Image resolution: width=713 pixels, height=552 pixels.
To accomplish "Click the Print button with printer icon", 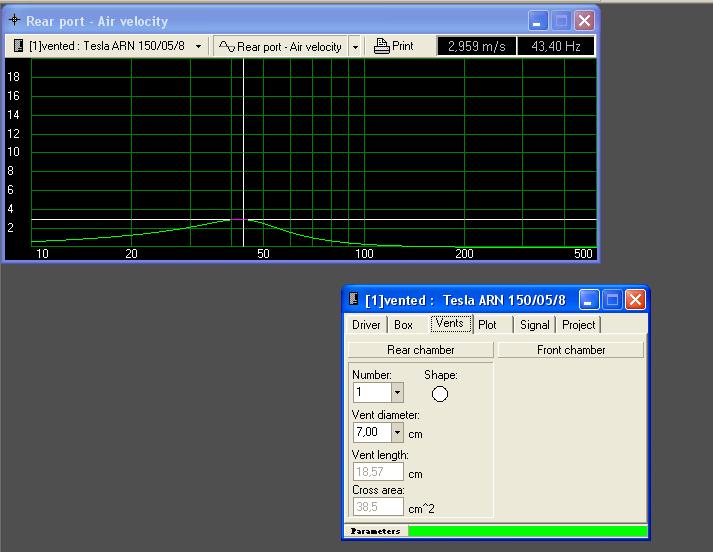I will tap(393, 46).
